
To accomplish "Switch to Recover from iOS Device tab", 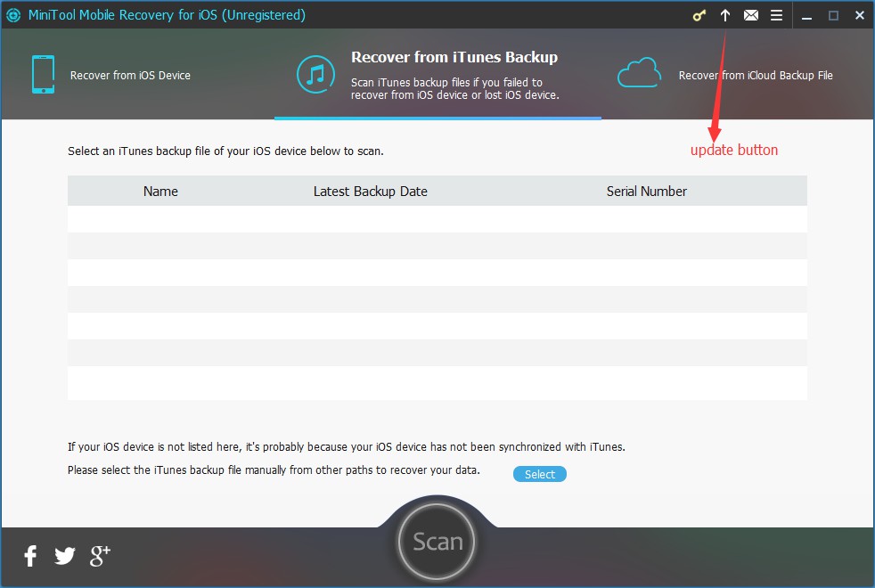I will (137, 74).
